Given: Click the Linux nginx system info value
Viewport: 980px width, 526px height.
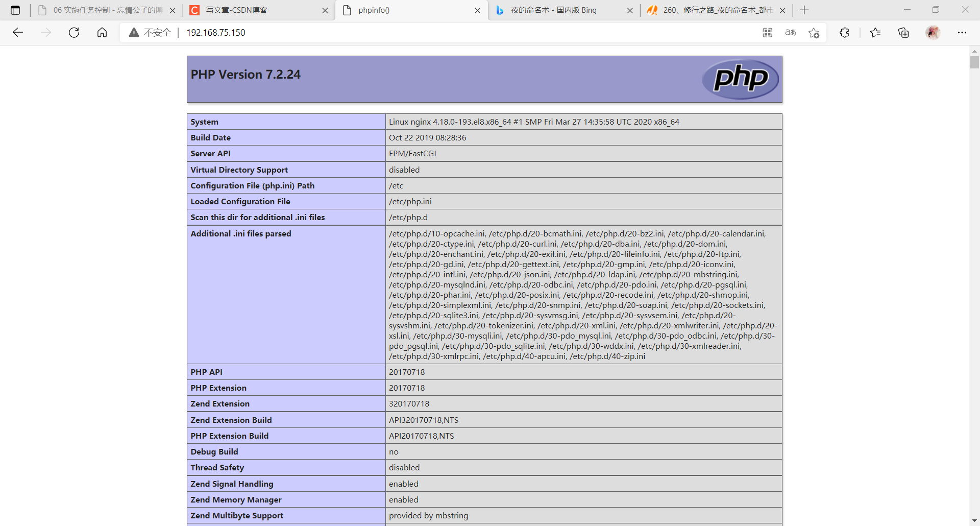Looking at the screenshot, I should pos(534,122).
